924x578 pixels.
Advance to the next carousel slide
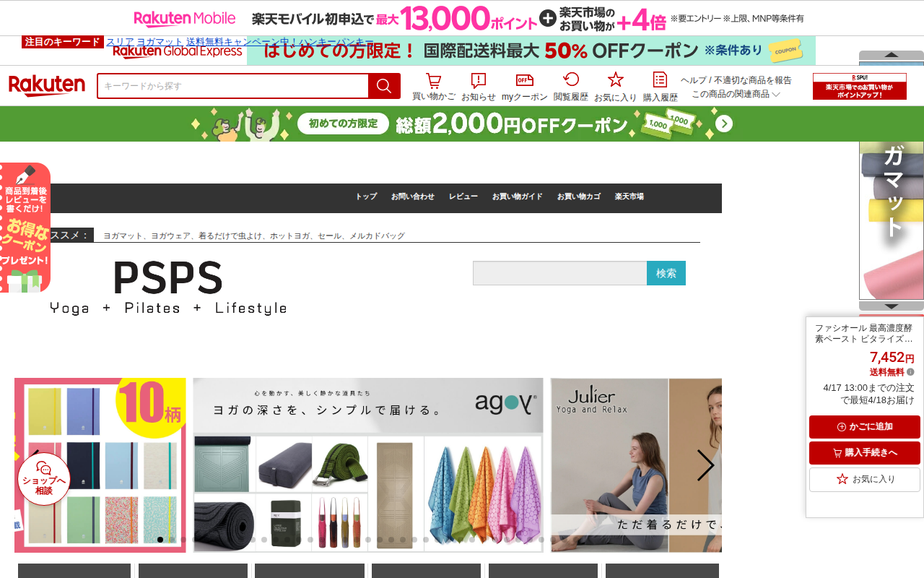click(x=705, y=465)
